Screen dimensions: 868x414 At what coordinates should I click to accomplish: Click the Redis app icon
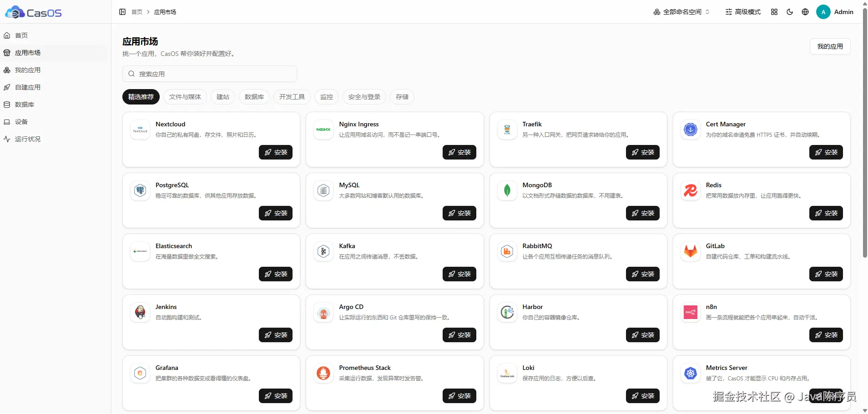(x=691, y=190)
